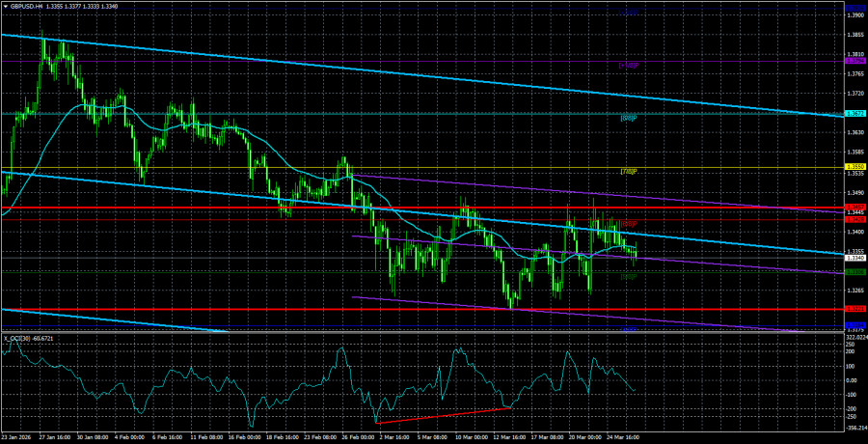Select the red divergence line in CCI panel

(444, 415)
